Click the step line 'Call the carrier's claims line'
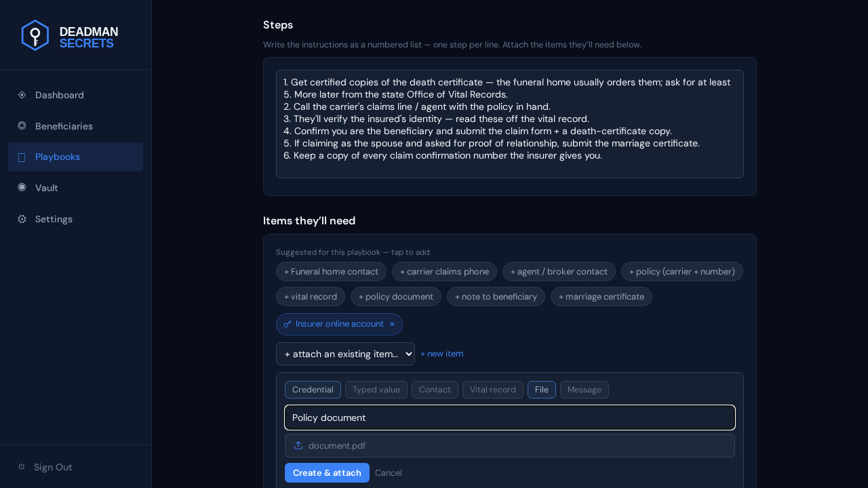Viewport: 868px width, 488px height. pos(417,106)
